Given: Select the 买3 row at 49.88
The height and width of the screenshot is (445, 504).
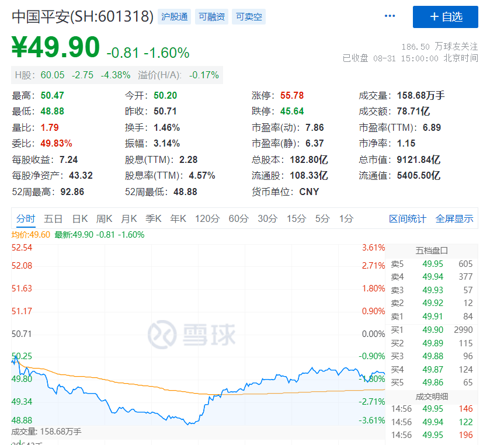Looking at the screenshot, I should click(432, 356).
